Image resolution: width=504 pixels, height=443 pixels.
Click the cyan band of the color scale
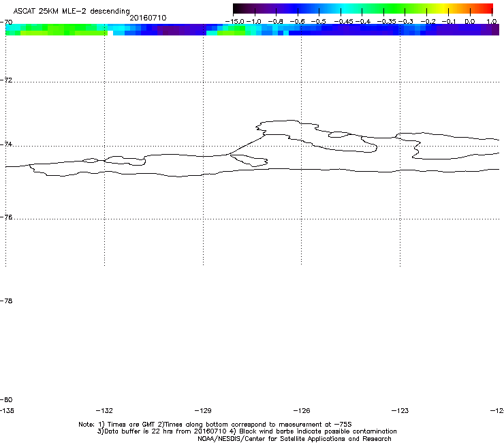click(345, 9)
